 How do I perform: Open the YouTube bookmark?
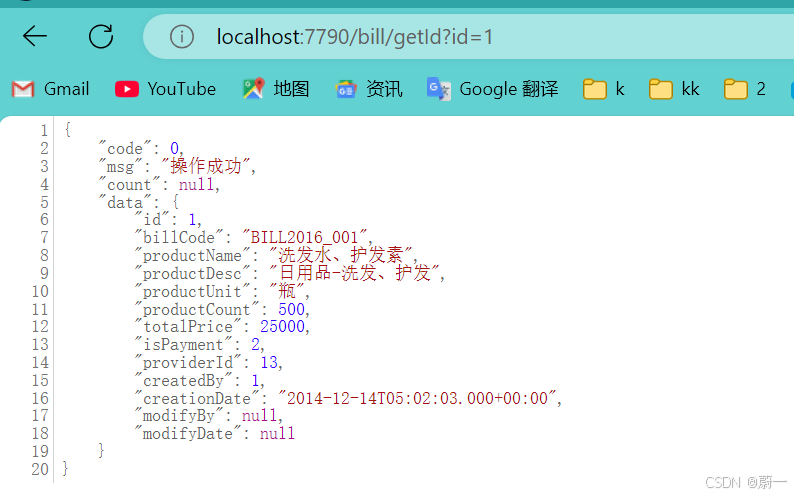165,89
